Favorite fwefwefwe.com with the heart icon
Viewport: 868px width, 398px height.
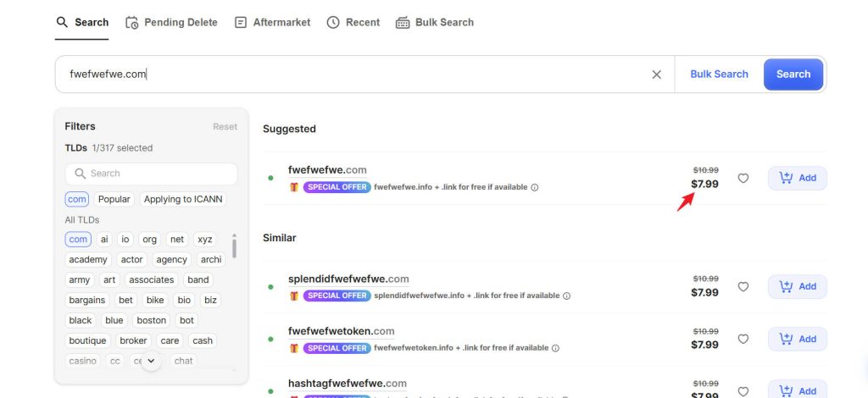pos(743,179)
